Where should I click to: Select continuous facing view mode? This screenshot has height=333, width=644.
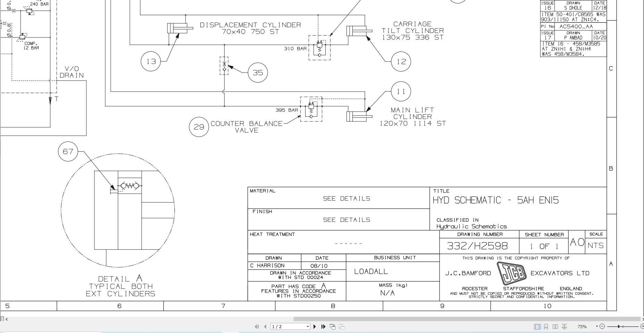point(564,326)
